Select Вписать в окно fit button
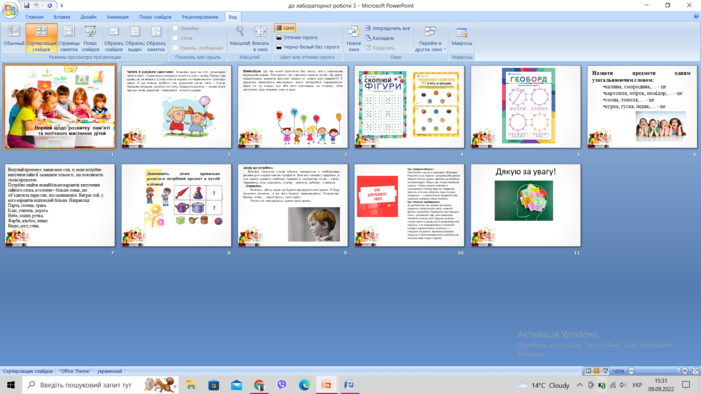Screen dimensions: 701x394 (260, 38)
